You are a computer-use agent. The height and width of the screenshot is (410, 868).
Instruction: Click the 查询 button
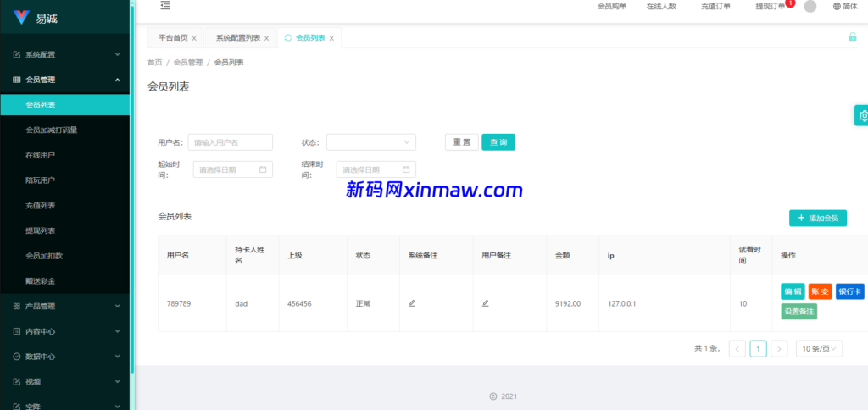pos(498,142)
